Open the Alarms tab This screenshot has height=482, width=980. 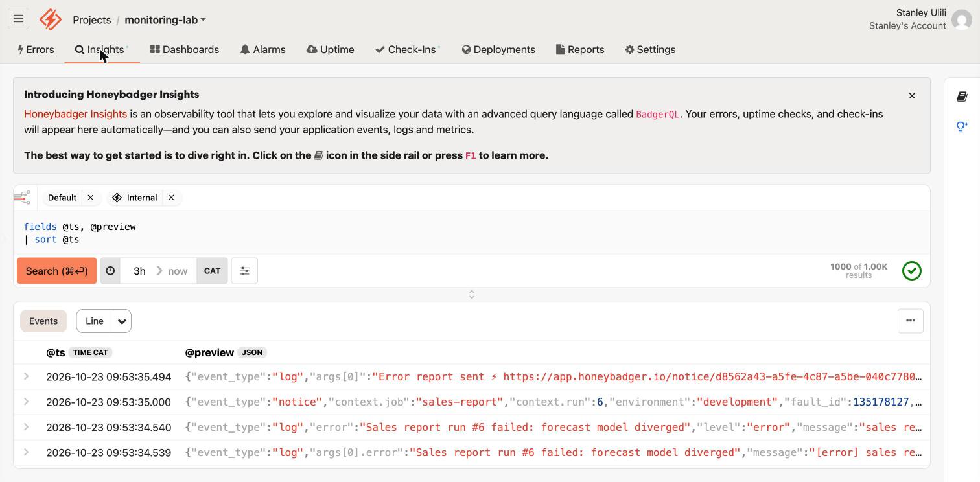262,50
